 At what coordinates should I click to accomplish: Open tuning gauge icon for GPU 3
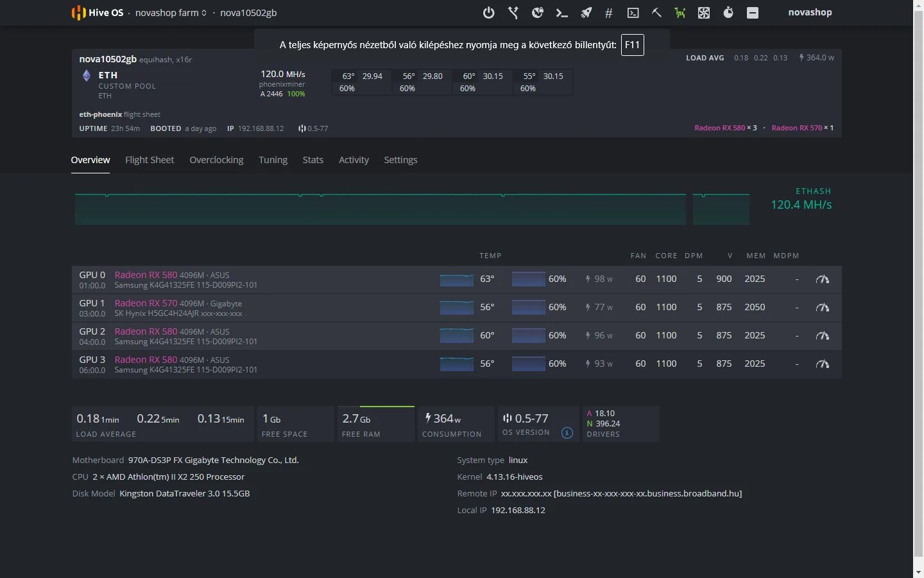tap(823, 364)
